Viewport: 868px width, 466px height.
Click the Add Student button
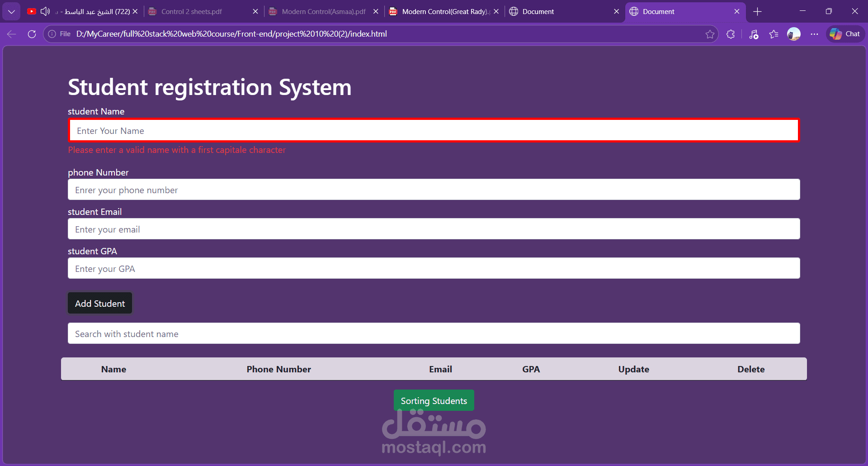pyautogui.click(x=99, y=303)
